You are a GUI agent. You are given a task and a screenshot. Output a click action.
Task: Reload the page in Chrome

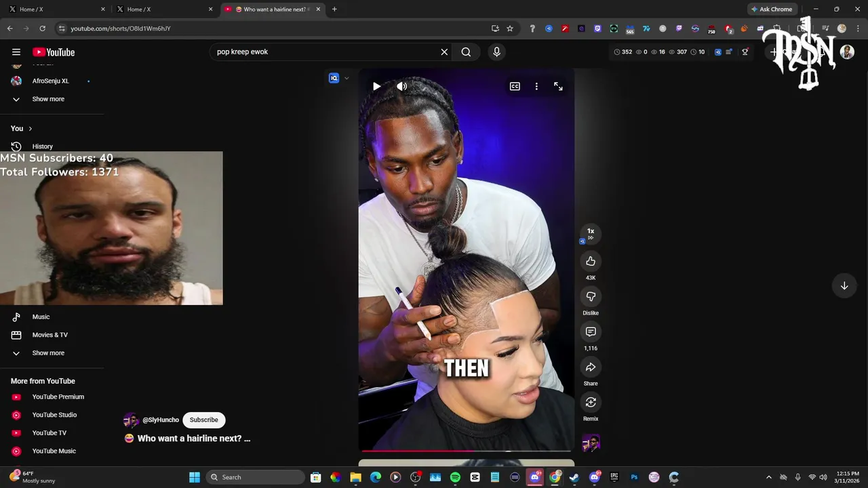click(x=42, y=28)
